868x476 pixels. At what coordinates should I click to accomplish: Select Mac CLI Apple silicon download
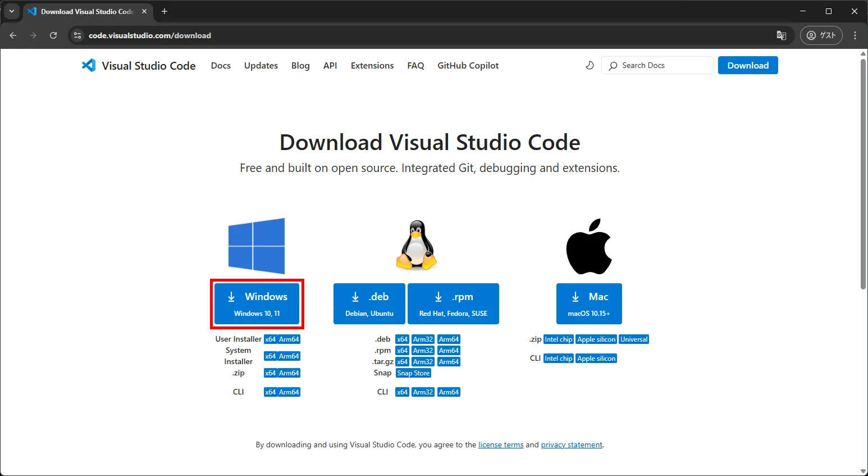tap(596, 359)
